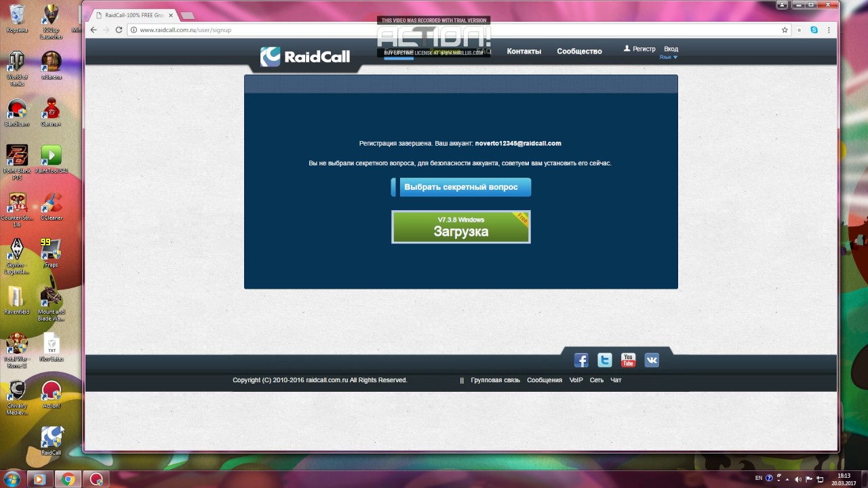Image resolution: width=868 pixels, height=488 pixels.
Task: Select the Garena+ desktop icon
Action: point(51,113)
